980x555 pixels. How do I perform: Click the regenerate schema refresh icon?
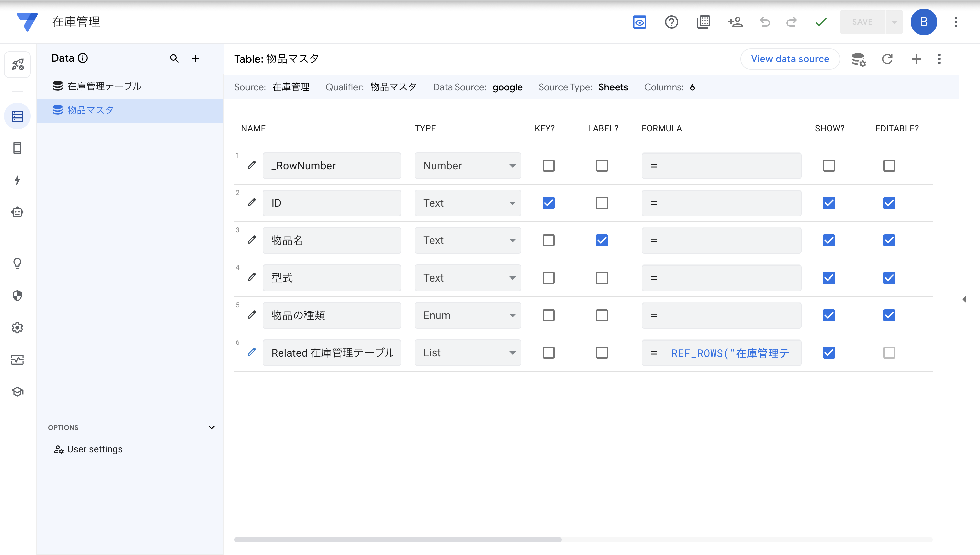887,59
